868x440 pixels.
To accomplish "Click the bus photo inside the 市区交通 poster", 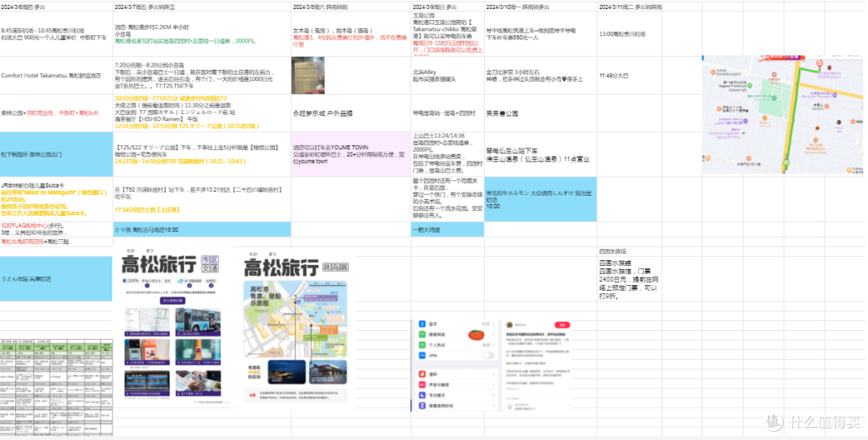I will (199, 322).
